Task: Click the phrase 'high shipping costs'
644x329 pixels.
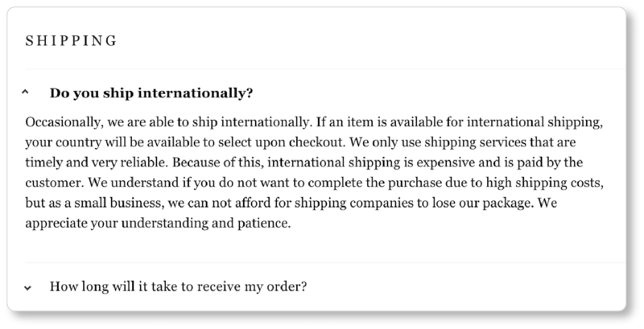Action: point(544,183)
